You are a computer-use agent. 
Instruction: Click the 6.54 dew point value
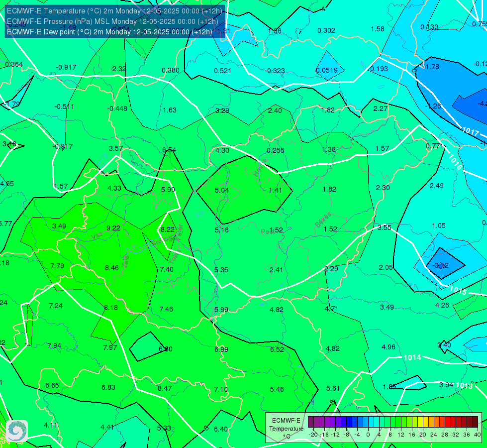(x=169, y=150)
